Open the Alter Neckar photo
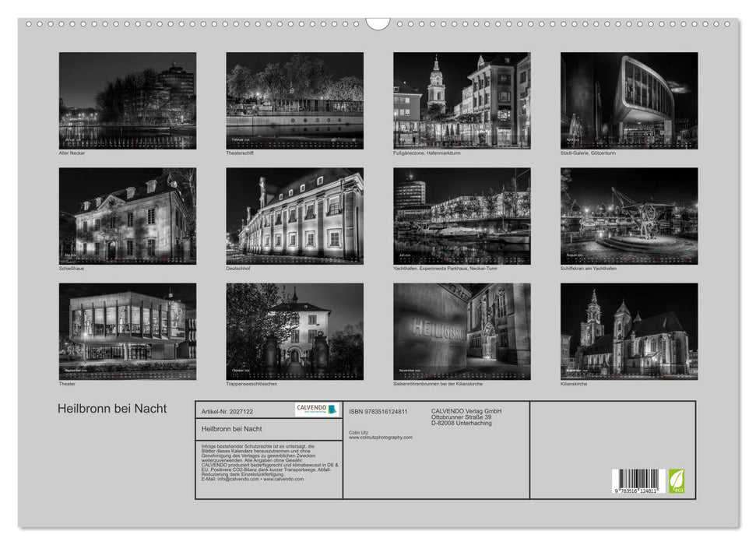Viewport: 756px width, 545px height. [x=128, y=100]
